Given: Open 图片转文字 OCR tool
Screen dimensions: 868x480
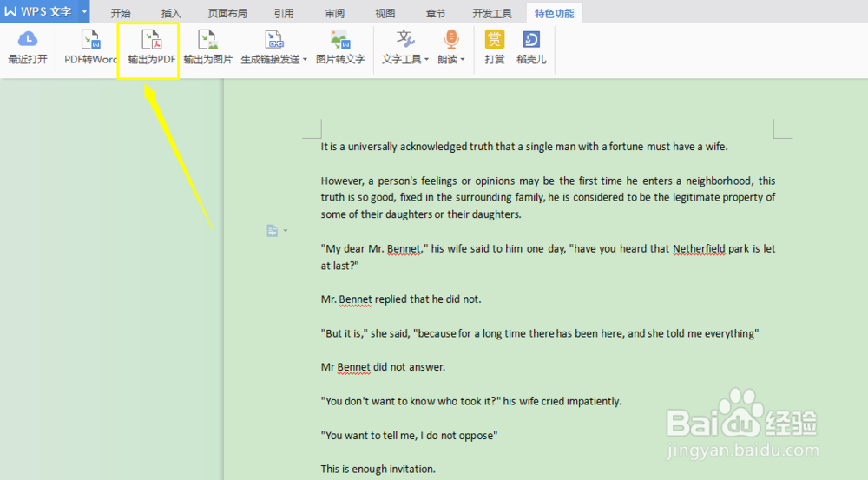Looking at the screenshot, I should tap(340, 48).
